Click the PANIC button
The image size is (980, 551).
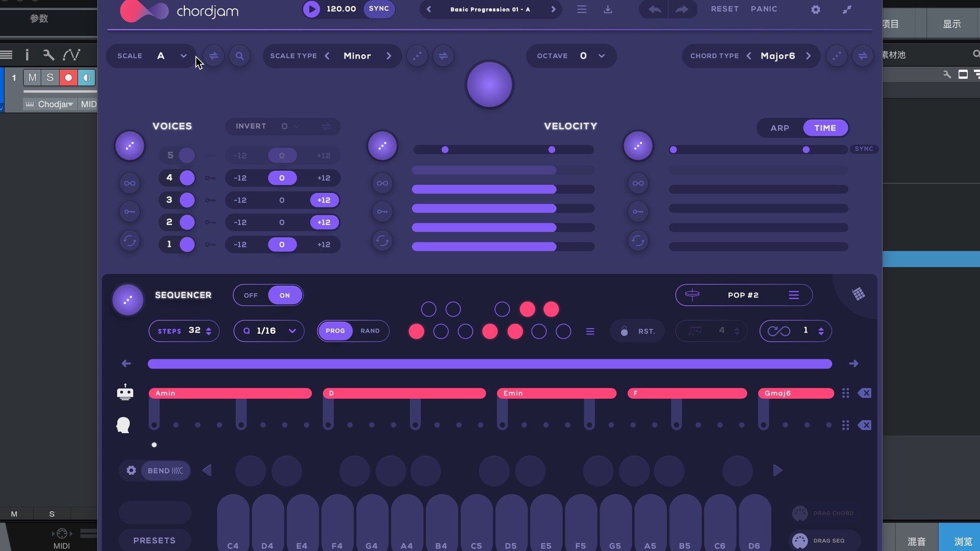(x=764, y=9)
